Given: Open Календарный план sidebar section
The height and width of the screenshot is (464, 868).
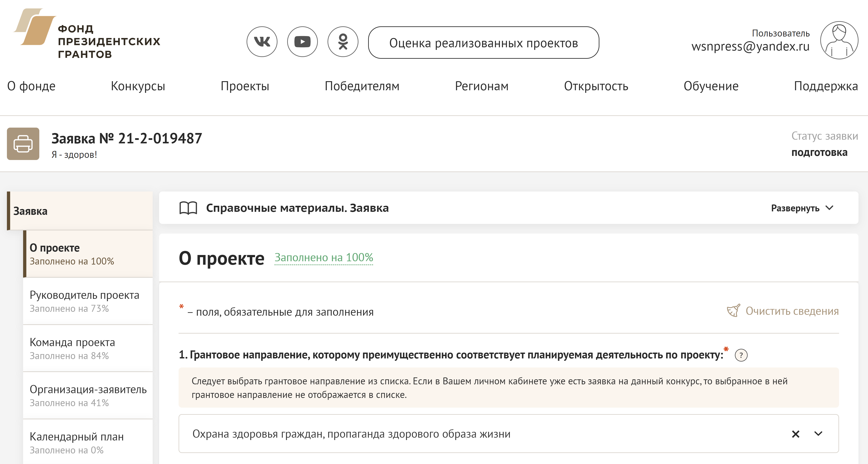Looking at the screenshot, I should [x=88, y=442].
